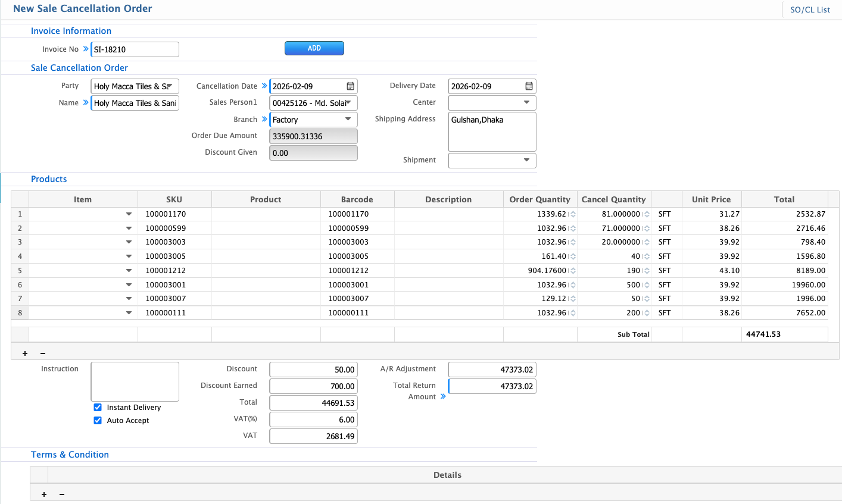Sort by the Unit Price column header

[711, 199]
